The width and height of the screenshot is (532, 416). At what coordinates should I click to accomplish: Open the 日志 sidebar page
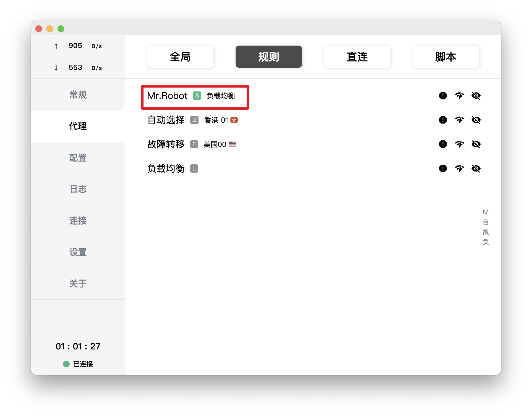click(x=78, y=189)
